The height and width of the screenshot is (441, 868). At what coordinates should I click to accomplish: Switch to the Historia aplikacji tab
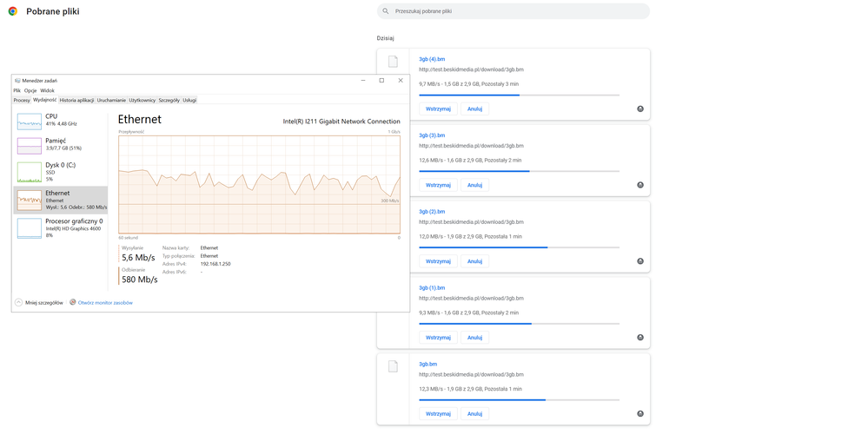(76, 100)
